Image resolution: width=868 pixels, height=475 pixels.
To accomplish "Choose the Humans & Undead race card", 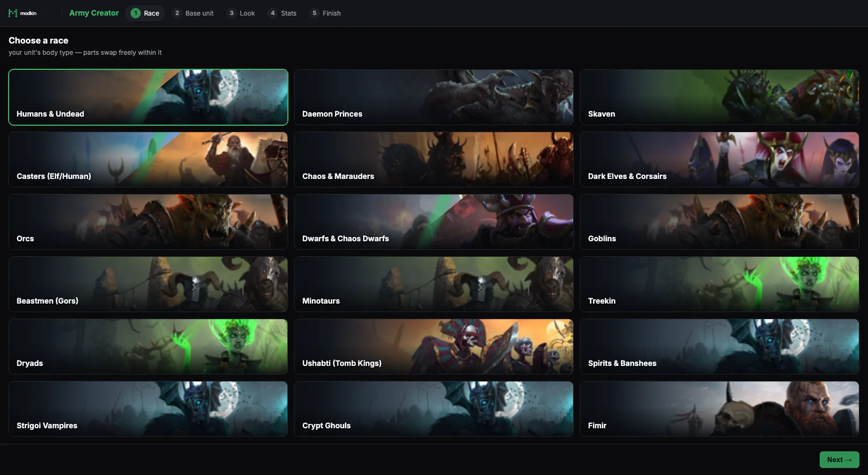I will point(148,97).
